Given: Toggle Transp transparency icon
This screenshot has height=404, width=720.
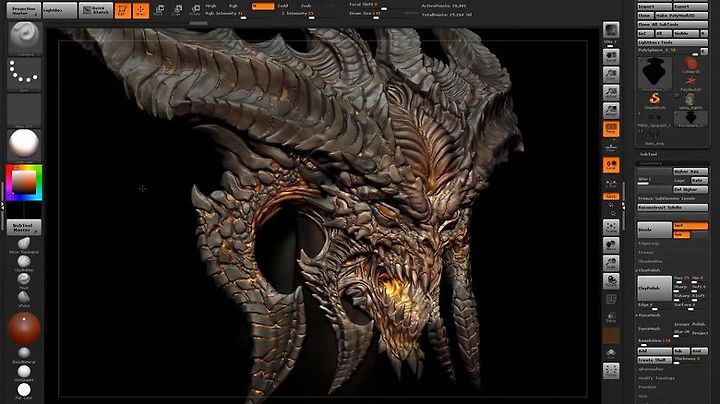Looking at the screenshot, I should tap(611, 317).
